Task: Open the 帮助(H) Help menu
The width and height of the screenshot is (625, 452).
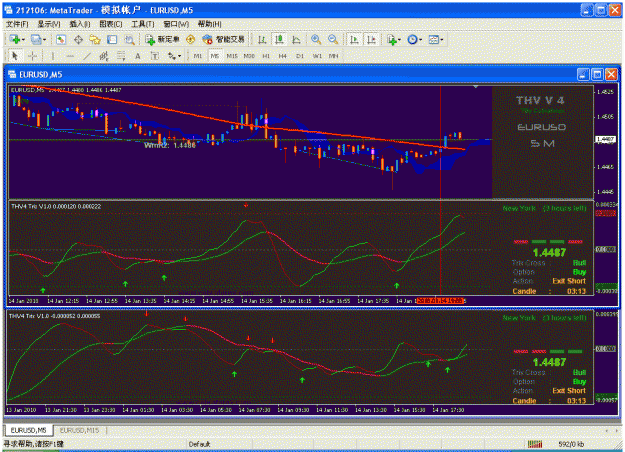Action: coord(209,24)
